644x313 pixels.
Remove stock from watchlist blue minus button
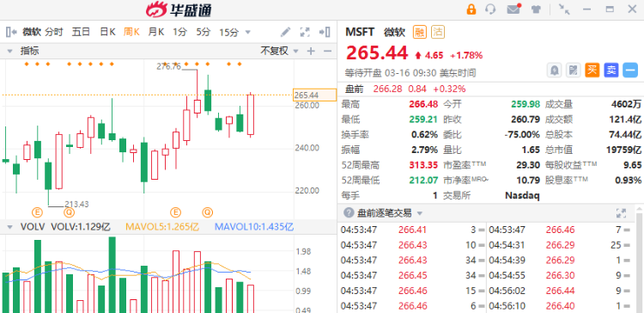[x=629, y=71]
